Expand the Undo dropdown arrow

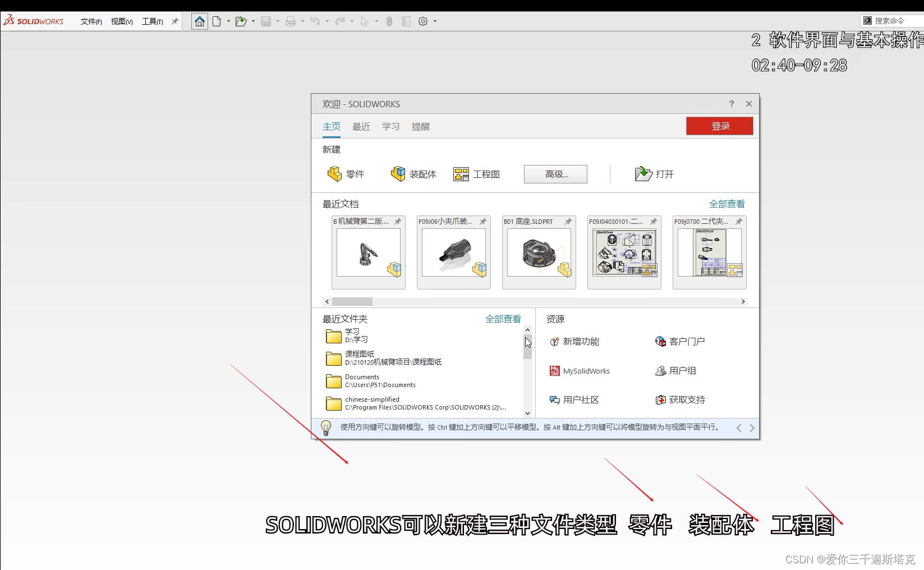tap(327, 21)
